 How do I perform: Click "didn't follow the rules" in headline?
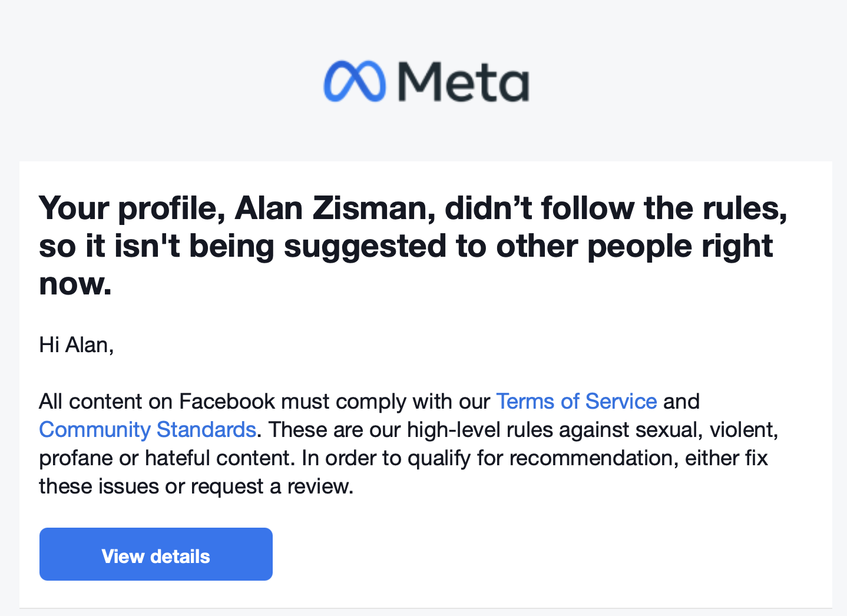(x=616, y=208)
